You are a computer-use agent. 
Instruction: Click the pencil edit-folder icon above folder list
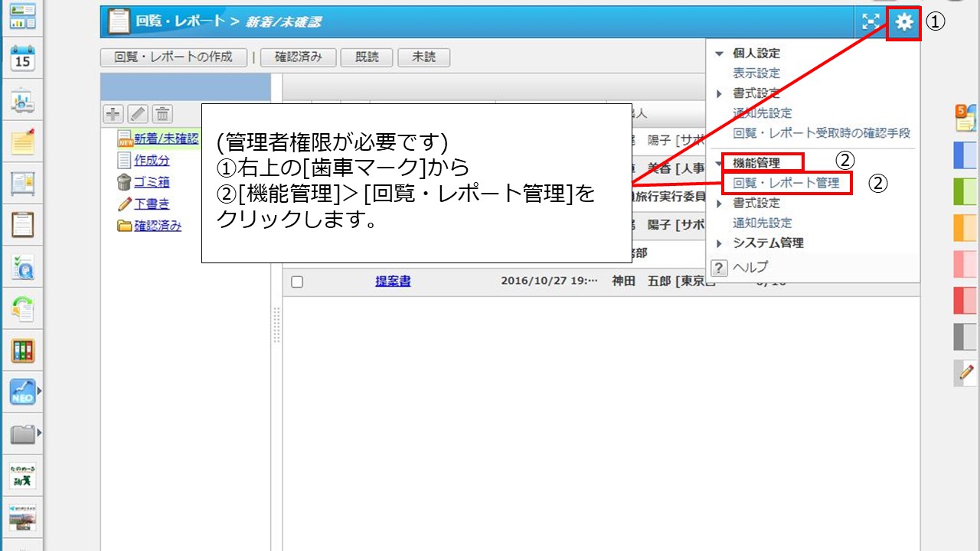[x=137, y=114]
